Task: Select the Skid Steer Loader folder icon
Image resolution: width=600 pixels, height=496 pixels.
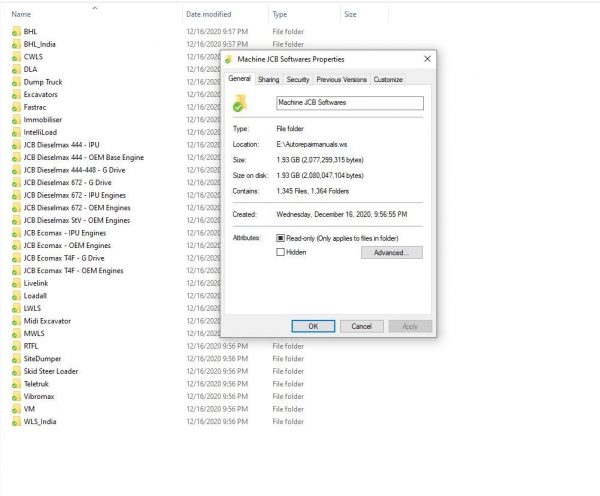Action: 16,372
